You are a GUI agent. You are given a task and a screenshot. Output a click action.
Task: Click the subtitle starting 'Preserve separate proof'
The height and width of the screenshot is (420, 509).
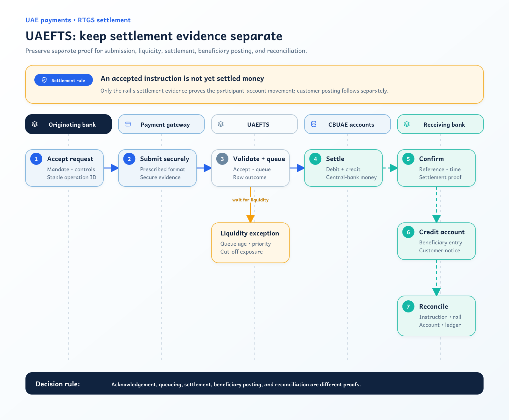pyautogui.click(x=166, y=51)
